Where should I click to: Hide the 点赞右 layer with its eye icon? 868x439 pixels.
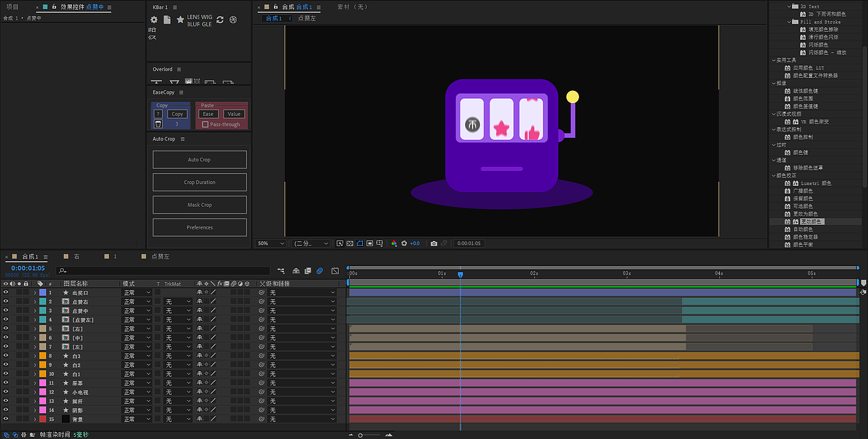click(5, 301)
